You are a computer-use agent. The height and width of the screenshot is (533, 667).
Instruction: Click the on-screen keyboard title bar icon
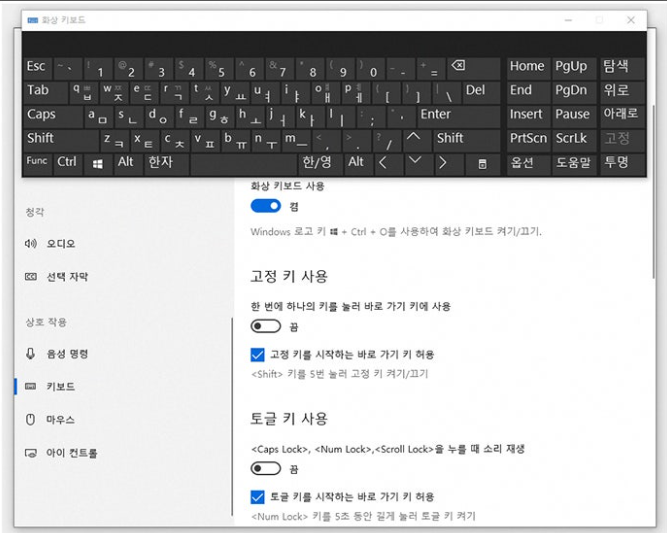click(x=33, y=20)
